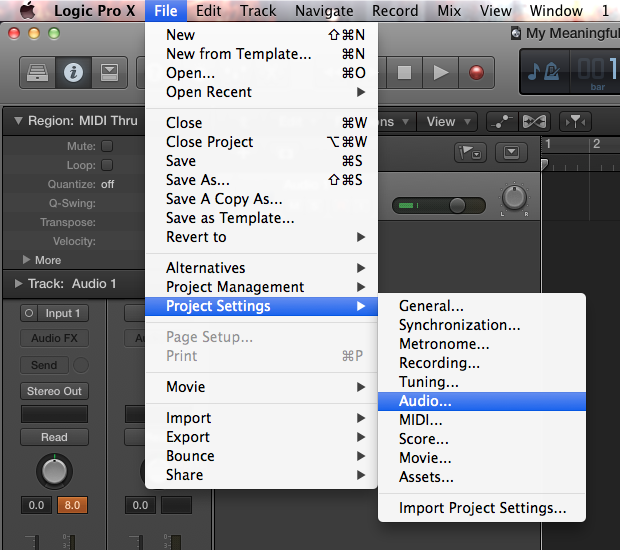
Task: Toggle the Inspector info icon
Action: point(74,72)
